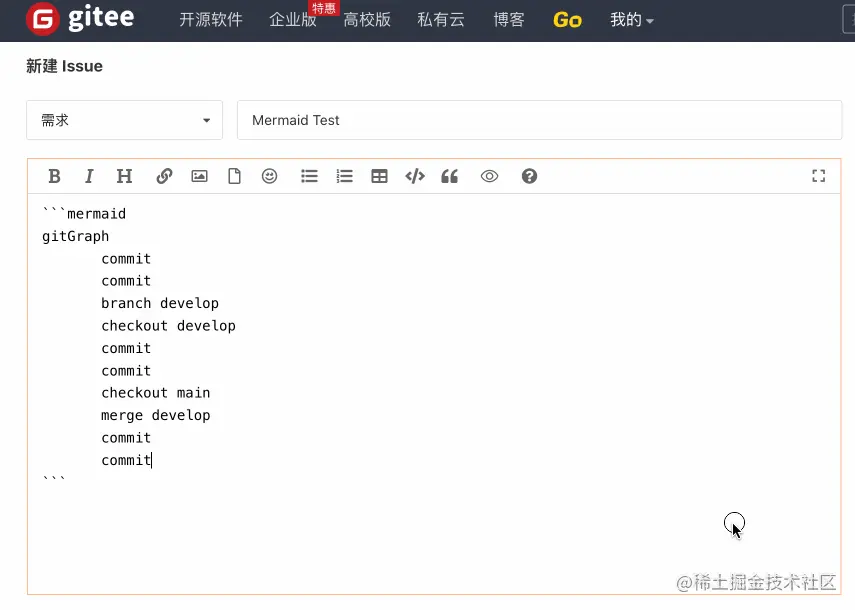Image resolution: width=855 pixels, height=610 pixels.
Task: Insert heading using the H icon
Action: coord(124,176)
